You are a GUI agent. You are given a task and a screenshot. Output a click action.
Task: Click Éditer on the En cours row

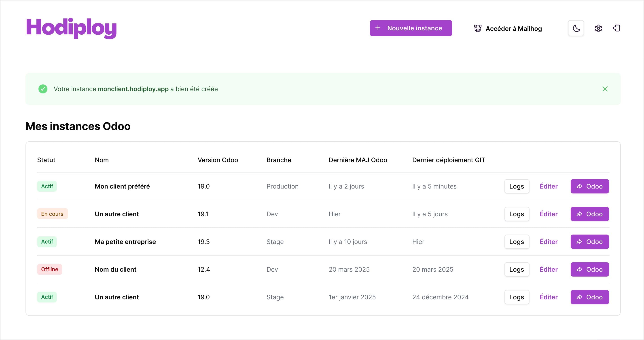coord(549,214)
